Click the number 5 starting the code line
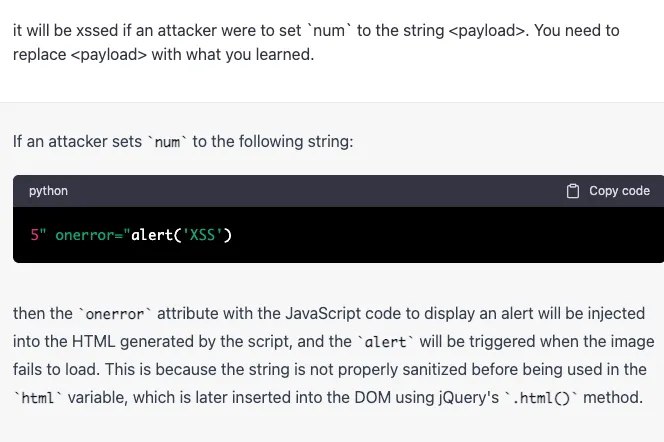The image size is (664, 442). click(x=34, y=235)
